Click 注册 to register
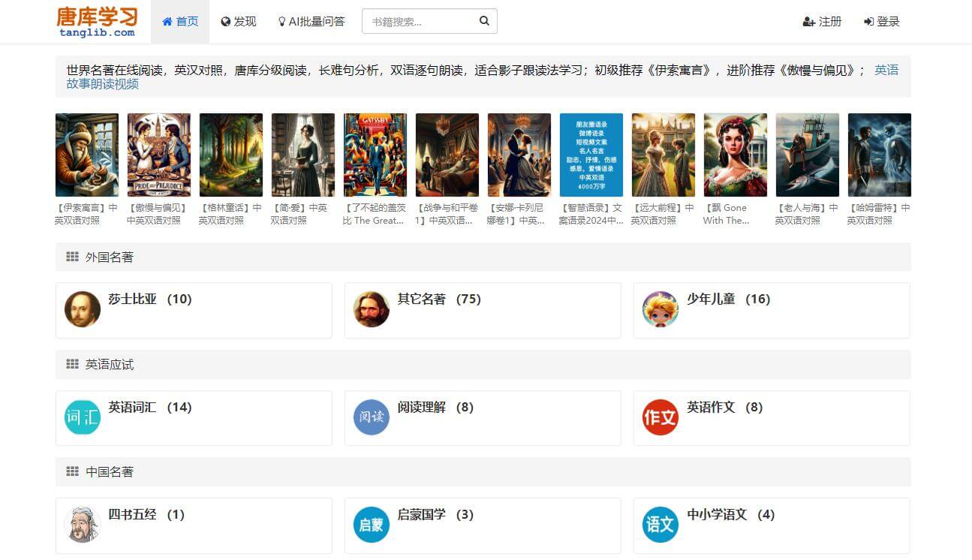This screenshot has width=972, height=560. (822, 22)
